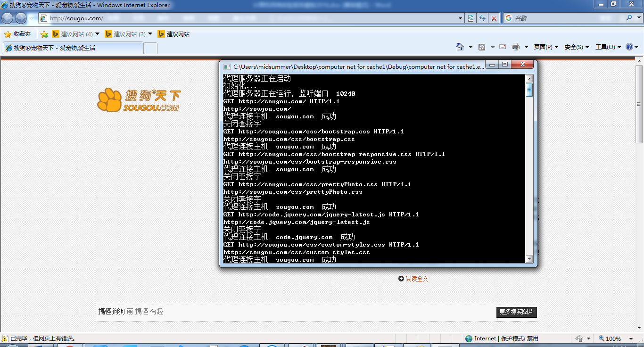Click the 搞怪狗狗 萌 搞怪 有趣 heading text
Image resolution: width=644 pixels, height=347 pixels.
tap(131, 311)
